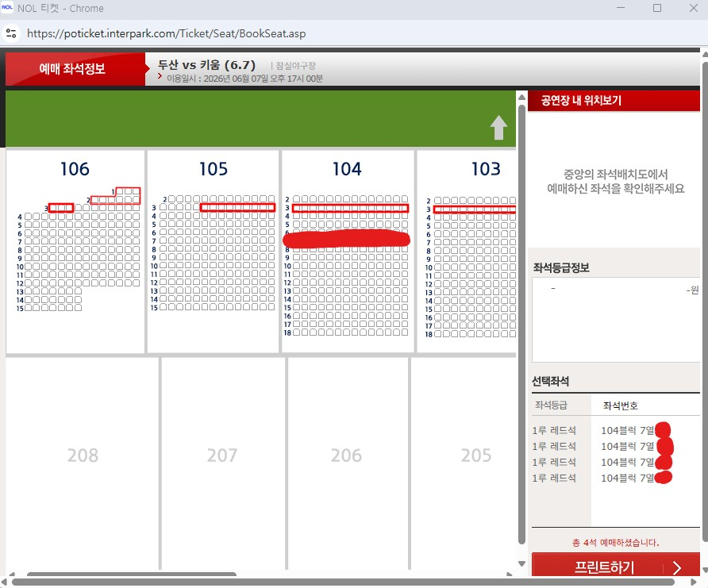Click the white up arrow on green field
The height and width of the screenshot is (588, 708).
point(498,128)
